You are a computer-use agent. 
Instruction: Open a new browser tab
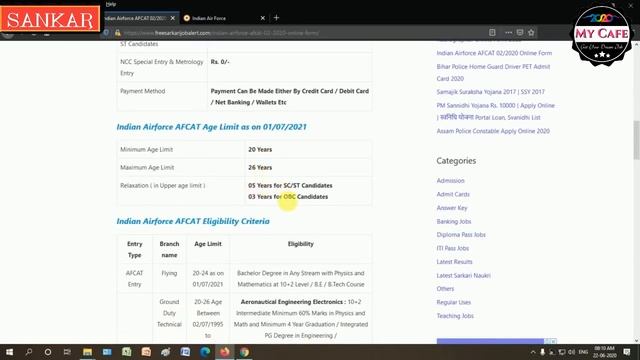tap(276, 18)
